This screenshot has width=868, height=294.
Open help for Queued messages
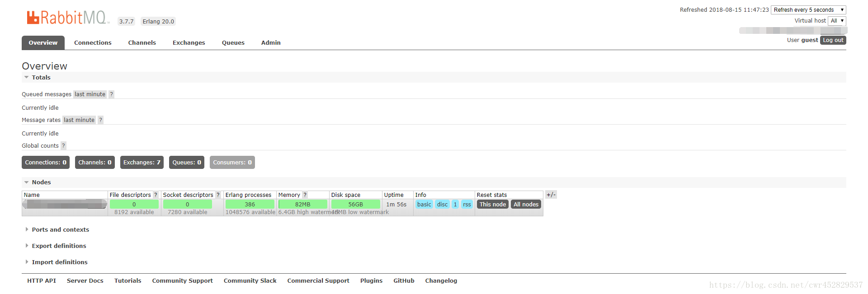point(112,94)
